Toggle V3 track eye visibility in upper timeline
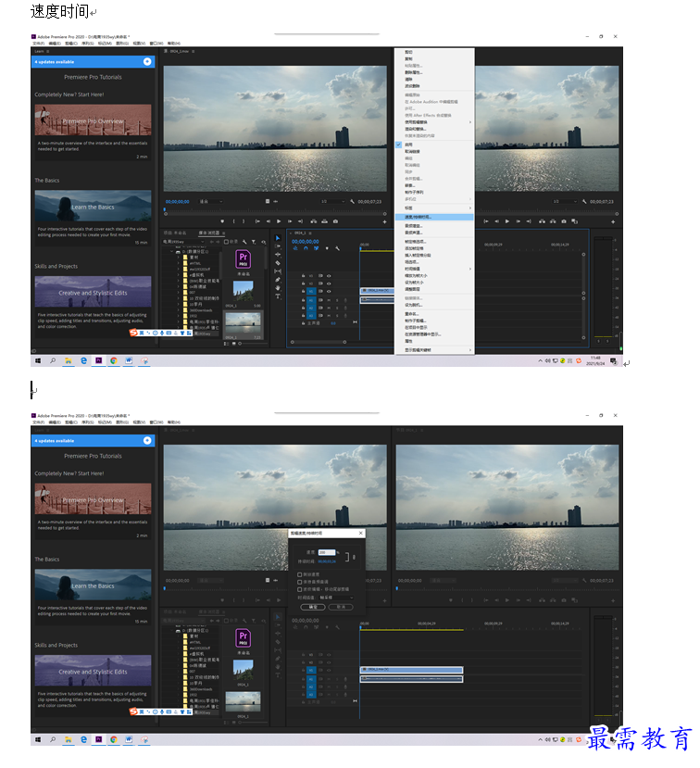The width and height of the screenshot is (700, 768). tap(329, 276)
